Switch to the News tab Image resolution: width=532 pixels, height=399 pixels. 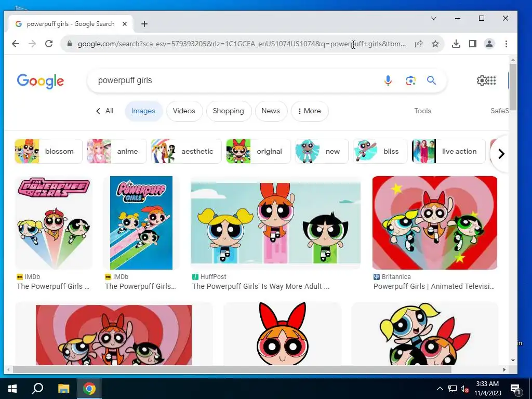tap(271, 111)
